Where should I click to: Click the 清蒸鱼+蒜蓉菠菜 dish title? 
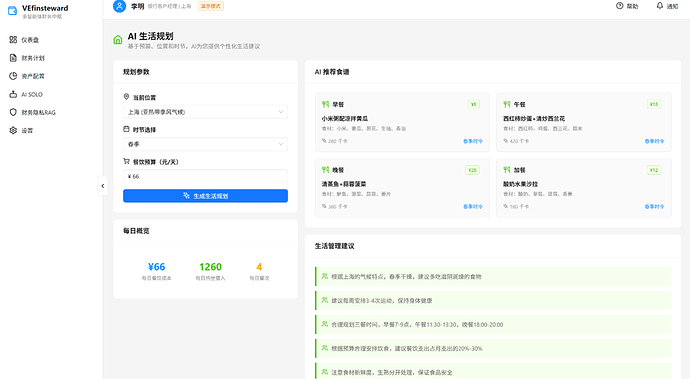coord(344,184)
